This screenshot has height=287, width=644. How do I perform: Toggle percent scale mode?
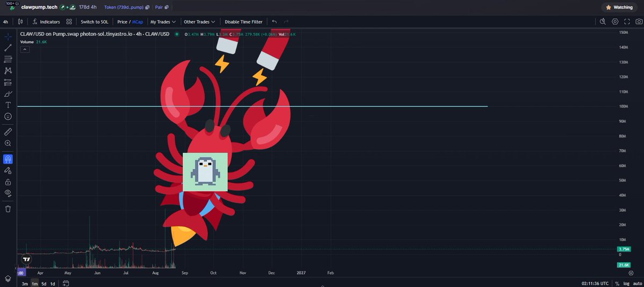coord(617,284)
